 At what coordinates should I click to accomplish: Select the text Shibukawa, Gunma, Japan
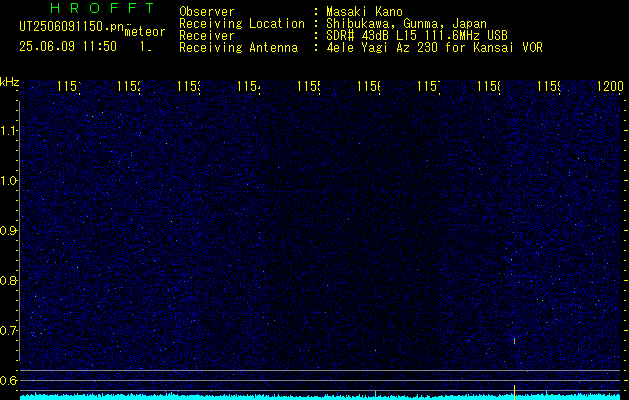406,24
